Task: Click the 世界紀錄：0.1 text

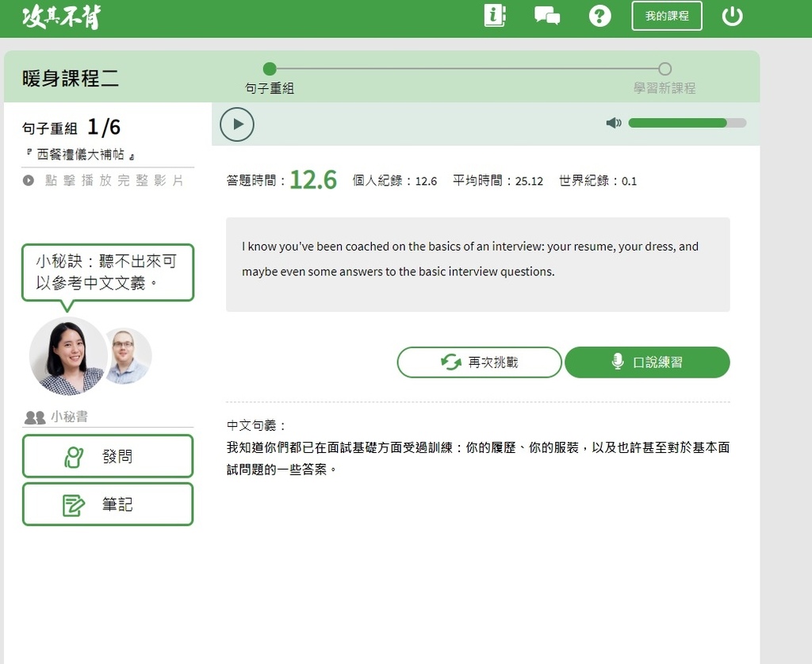Action: pyautogui.click(x=598, y=181)
